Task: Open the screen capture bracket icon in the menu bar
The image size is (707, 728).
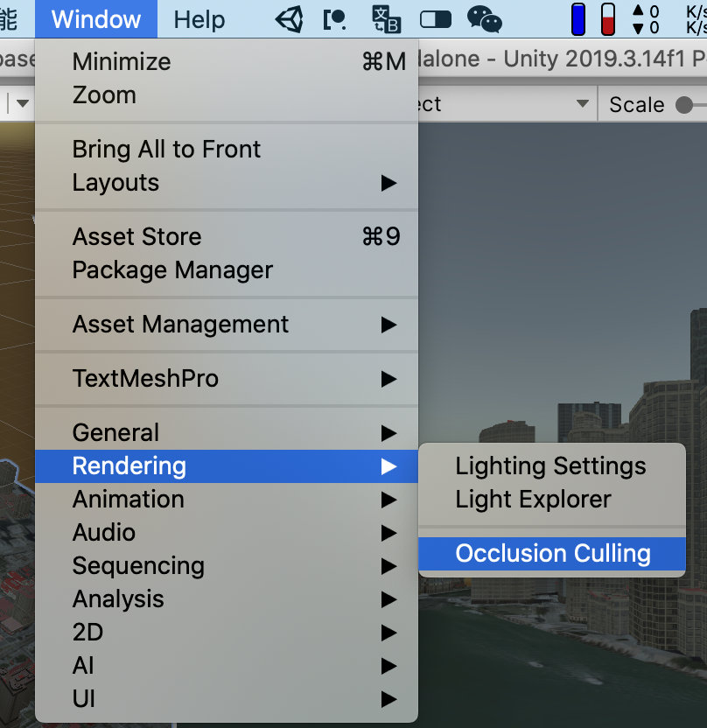Action: pos(334,19)
